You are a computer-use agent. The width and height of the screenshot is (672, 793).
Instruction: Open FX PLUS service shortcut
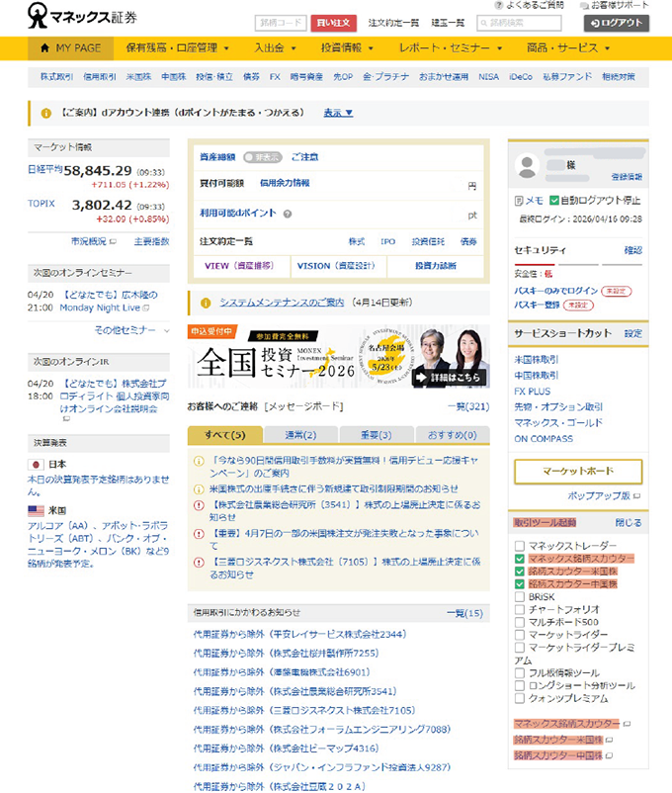(x=532, y=392)
